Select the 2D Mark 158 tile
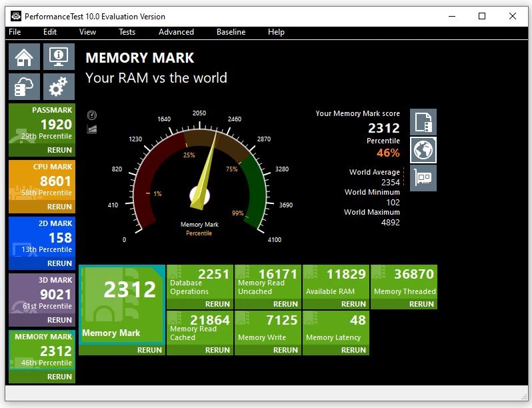The height and width of the screenshot is (408, 532). (x=42, y=238)
